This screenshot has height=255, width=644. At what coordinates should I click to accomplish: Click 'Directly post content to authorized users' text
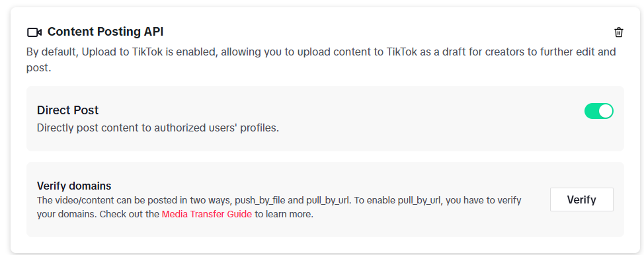(x=158, y=127)
